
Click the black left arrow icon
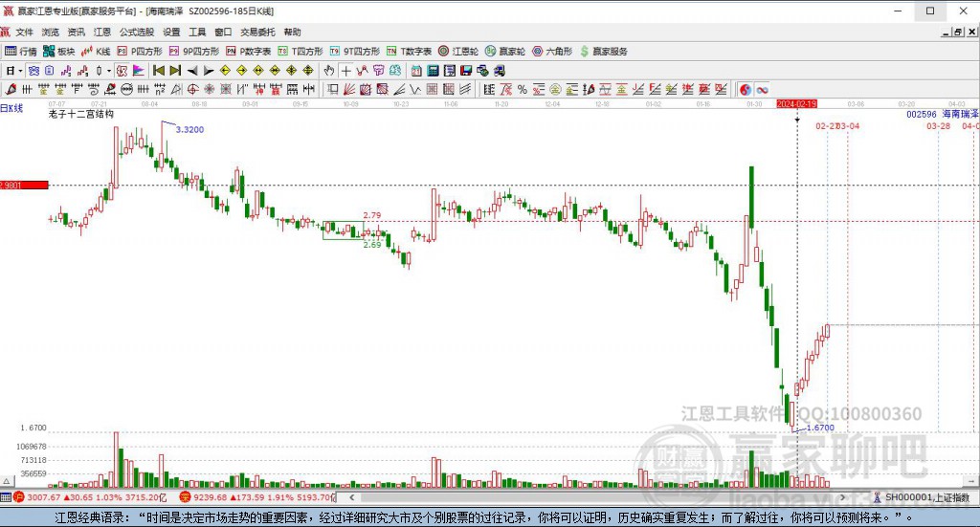click(x=192, y=71)
